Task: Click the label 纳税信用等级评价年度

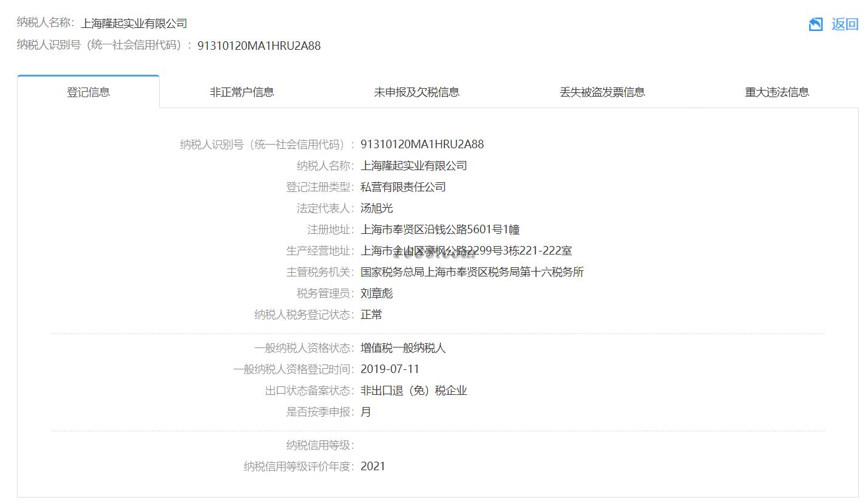Action: [x=299, y=467]
